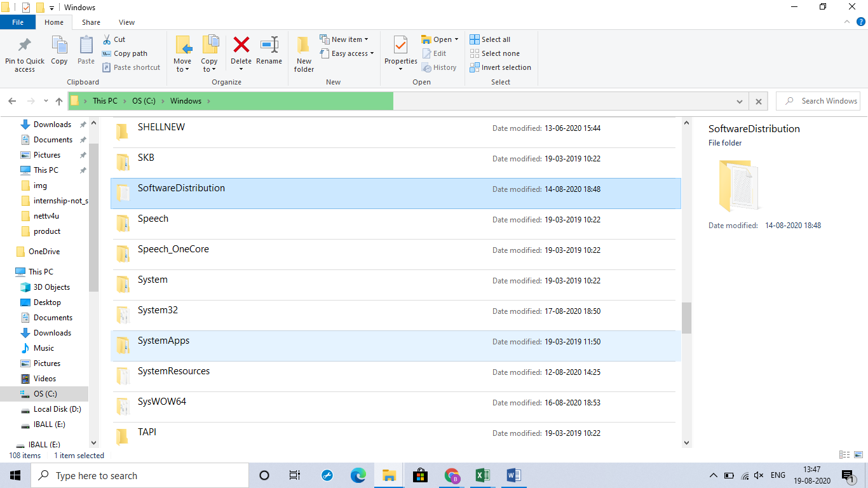Click Invert selection on the ribbon
Image resolution: width=868 pixels, height=488 pixels.
pyautogui.click(x=500, y=67)
